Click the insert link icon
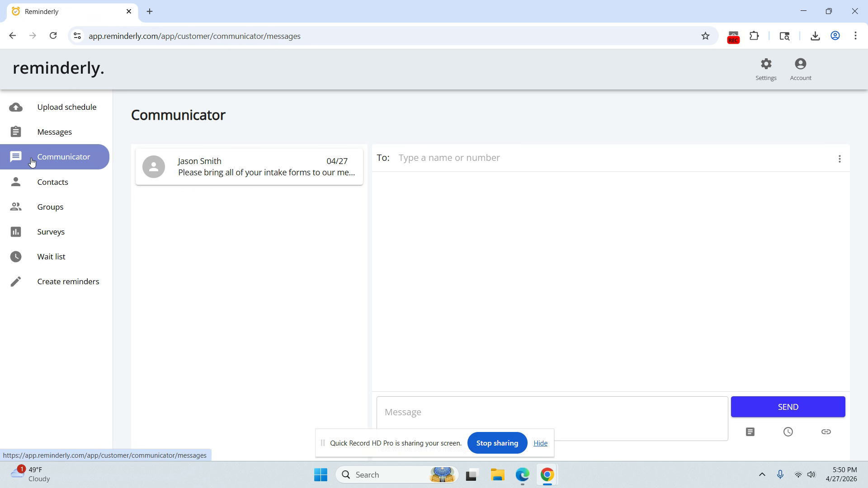 (826, 432)
